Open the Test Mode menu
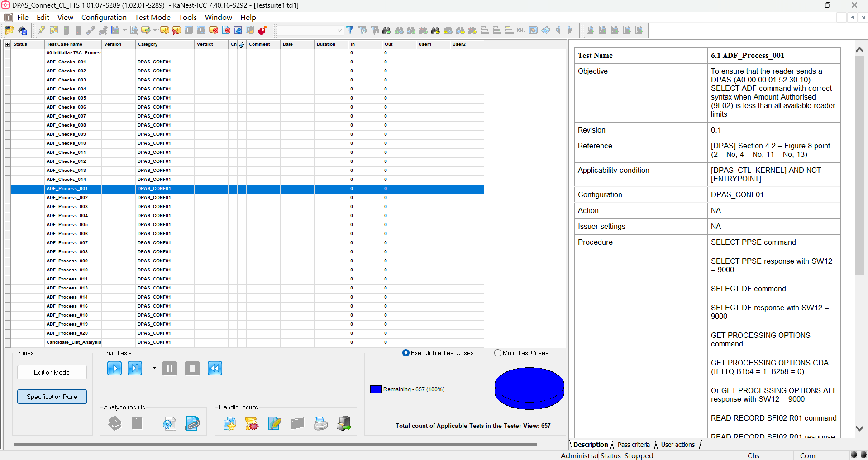The height and width of the screenshot is (460, 868). point(153,17)
